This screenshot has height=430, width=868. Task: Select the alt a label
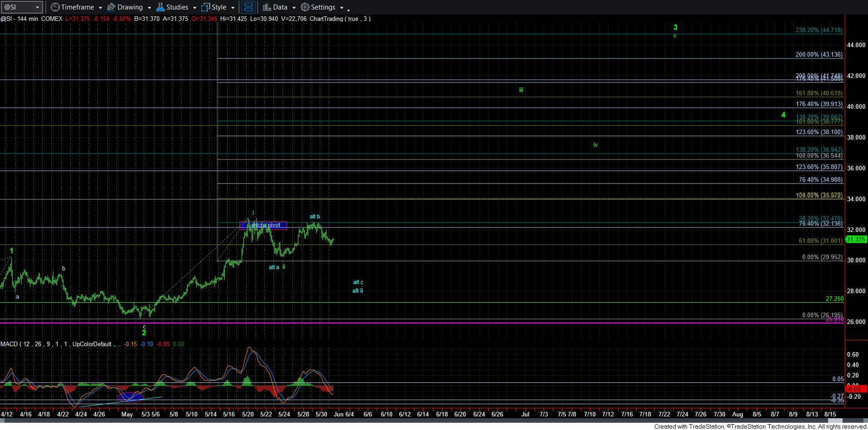tap(274, 267)
